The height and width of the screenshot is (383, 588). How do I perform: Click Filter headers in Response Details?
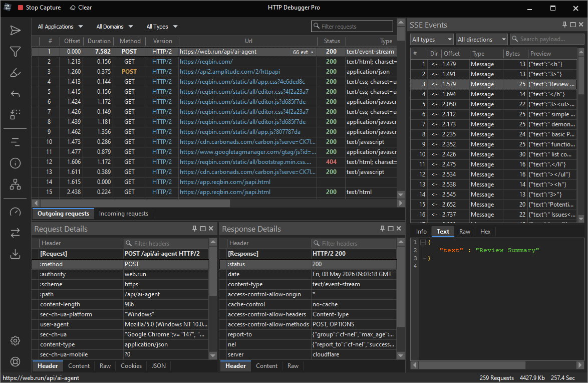tap(354, 243)
